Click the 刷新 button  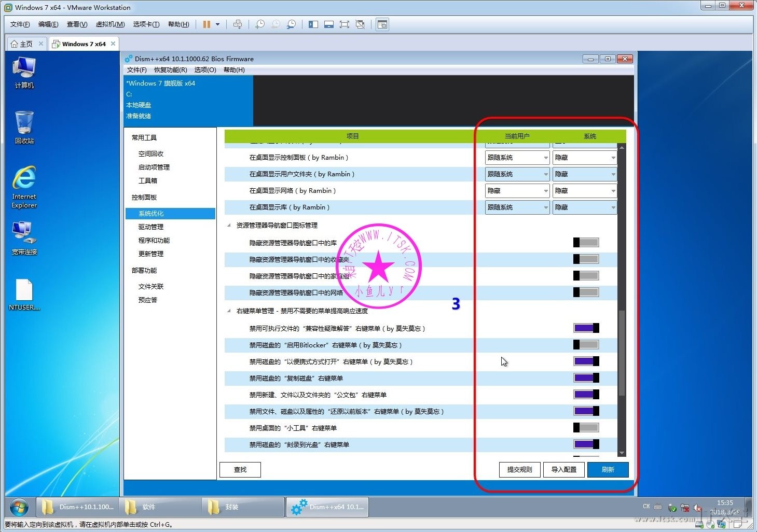[608, 470]
